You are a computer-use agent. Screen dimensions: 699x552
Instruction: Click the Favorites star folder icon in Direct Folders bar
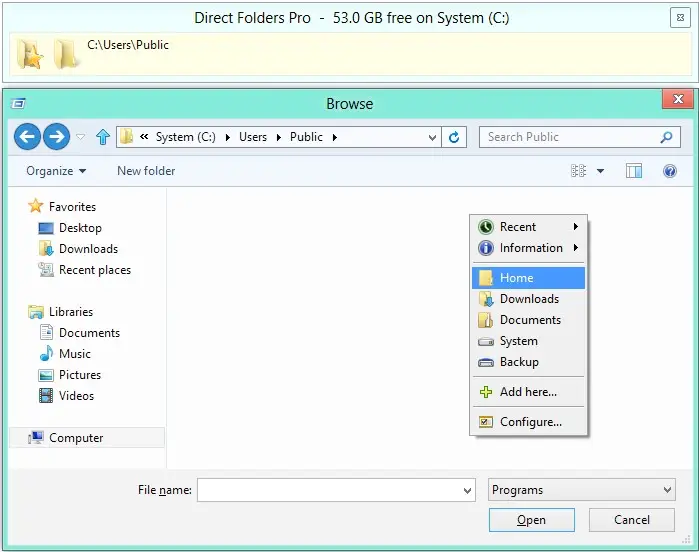(x=30, y=54)
